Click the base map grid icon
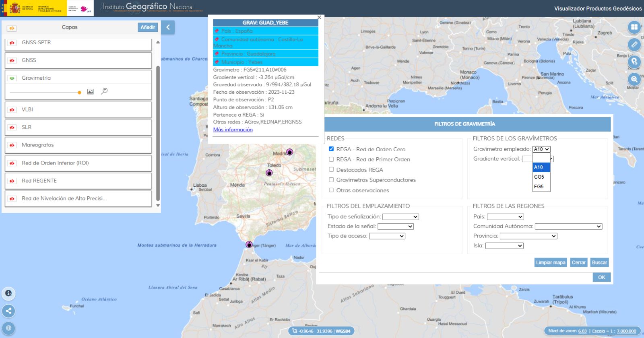Image resolution: width=644 pixels, height=338 pixels. [634, 27]
